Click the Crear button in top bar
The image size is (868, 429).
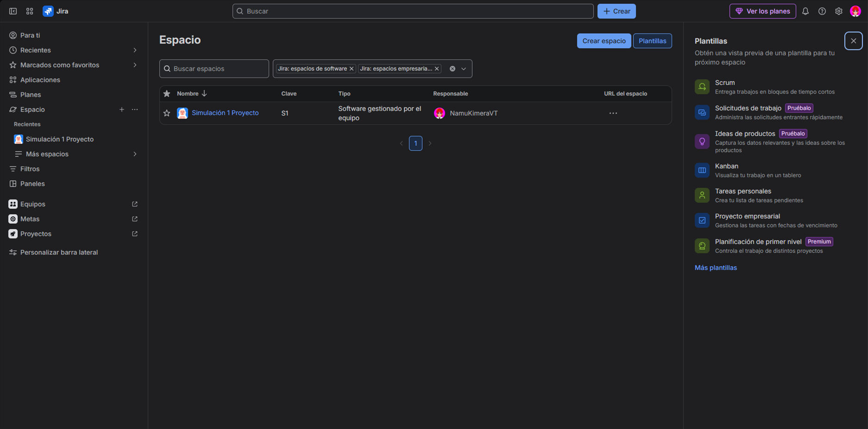617,11
